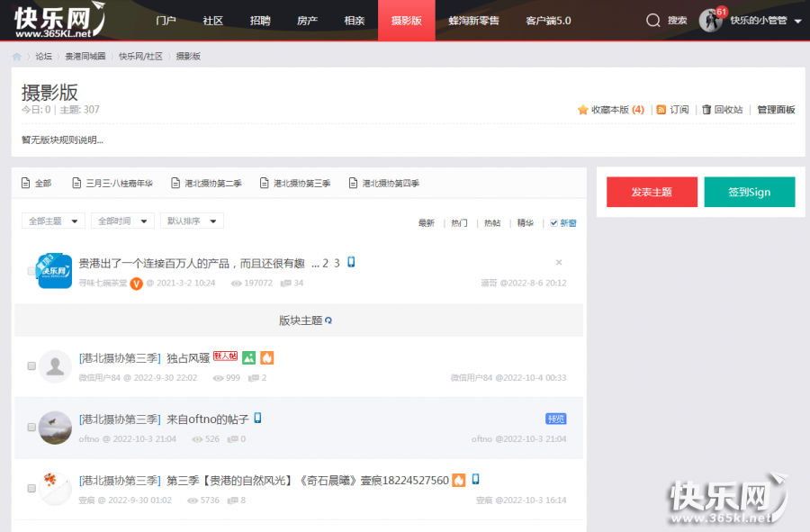Click the 港北摄协第三季 tag on the 独占风骚 post

tap(120, 358)
